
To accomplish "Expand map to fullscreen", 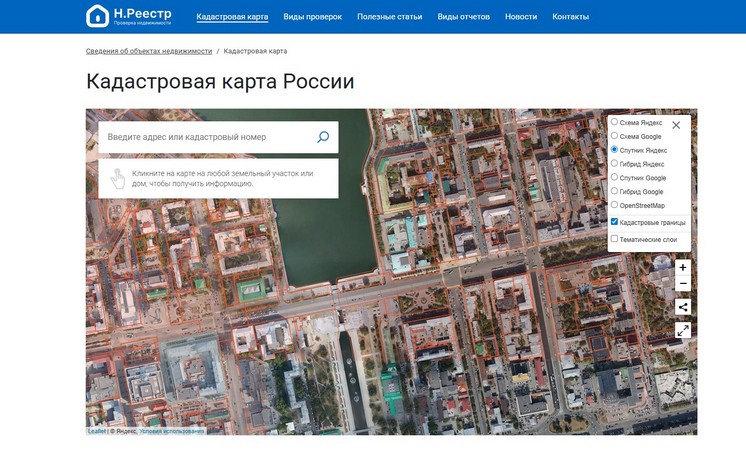I will [x=682, y=330].
